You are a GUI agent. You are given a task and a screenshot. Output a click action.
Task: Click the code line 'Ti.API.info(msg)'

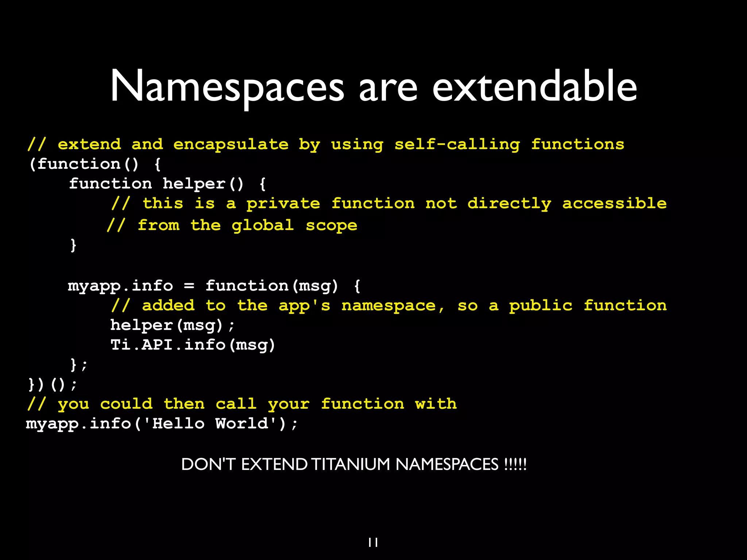pos(193,345)
